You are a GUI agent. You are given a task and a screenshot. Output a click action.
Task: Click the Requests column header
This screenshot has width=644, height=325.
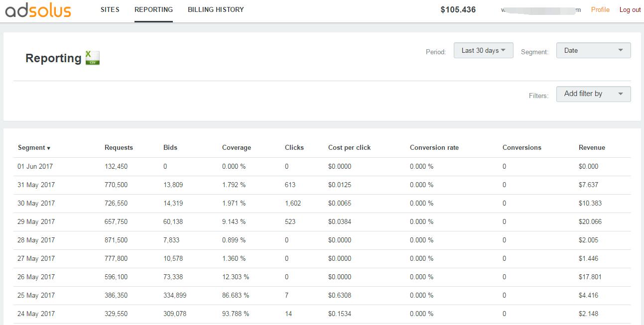click(119, 148)
